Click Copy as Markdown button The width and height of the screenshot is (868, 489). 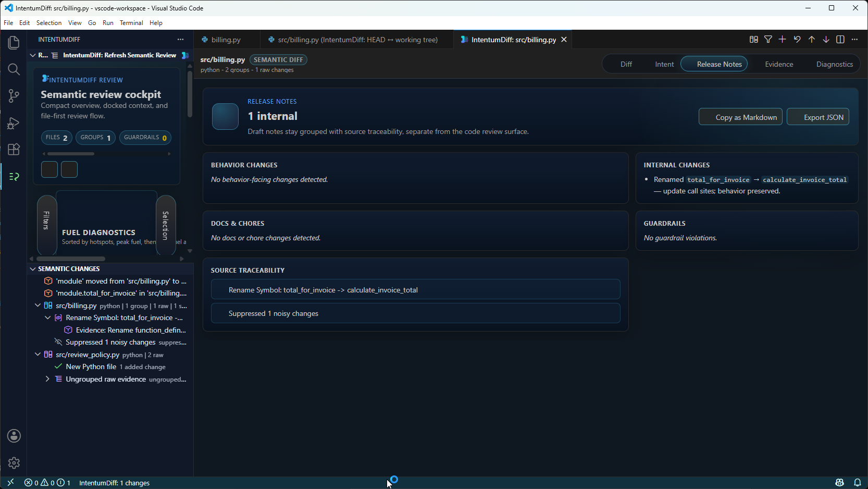[740, 117]
